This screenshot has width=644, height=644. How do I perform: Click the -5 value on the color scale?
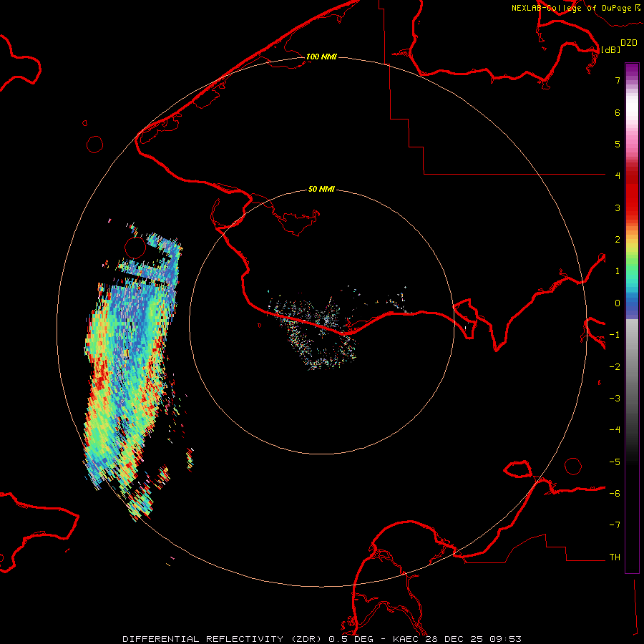[x=615, y=462]
